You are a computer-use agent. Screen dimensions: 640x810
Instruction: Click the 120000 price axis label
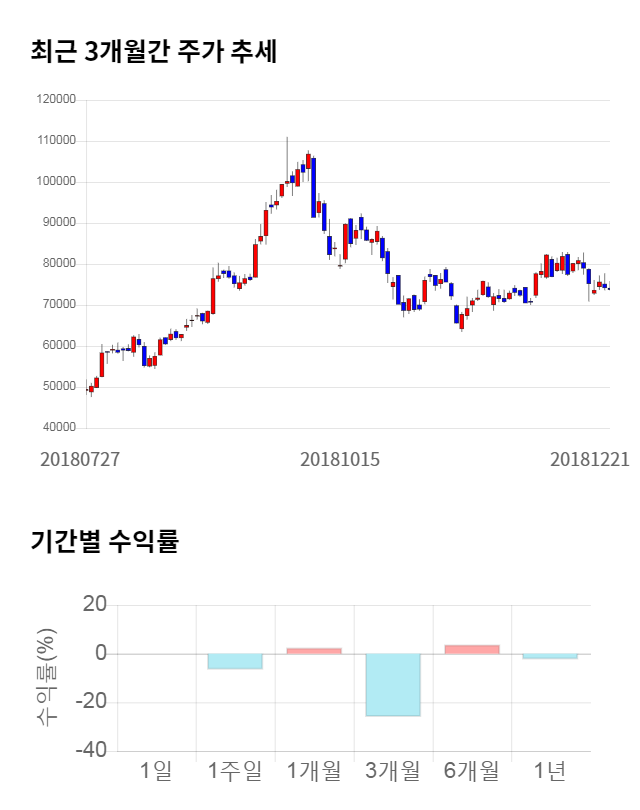pos(55,100)
